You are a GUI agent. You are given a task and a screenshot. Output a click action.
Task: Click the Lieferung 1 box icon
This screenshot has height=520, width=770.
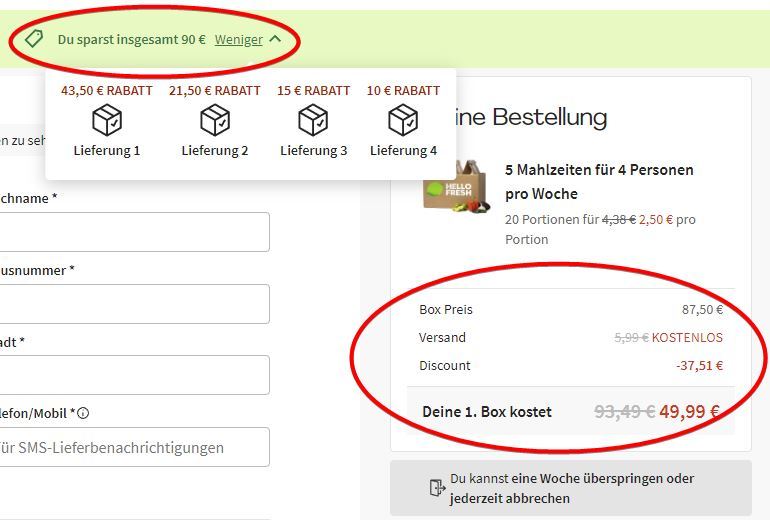click(x=107, y=121)
